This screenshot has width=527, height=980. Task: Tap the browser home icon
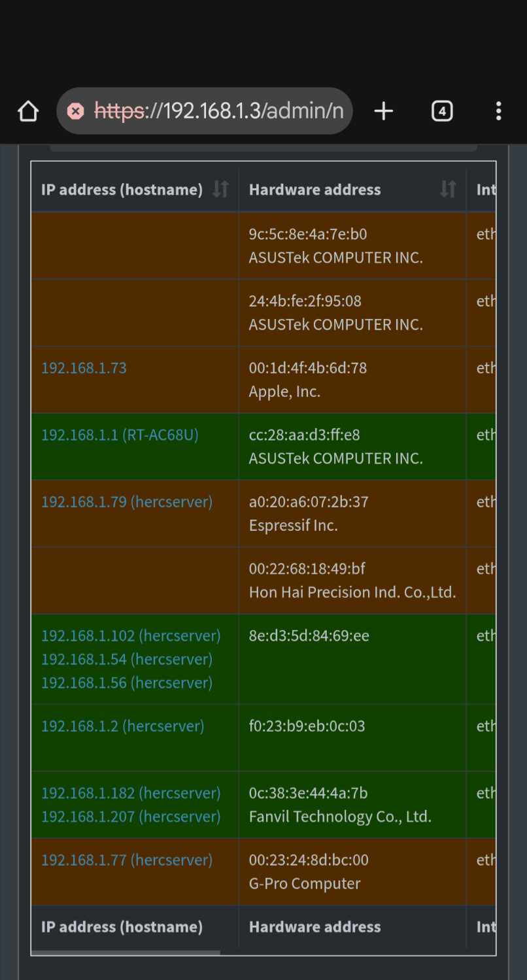(28, 111)
